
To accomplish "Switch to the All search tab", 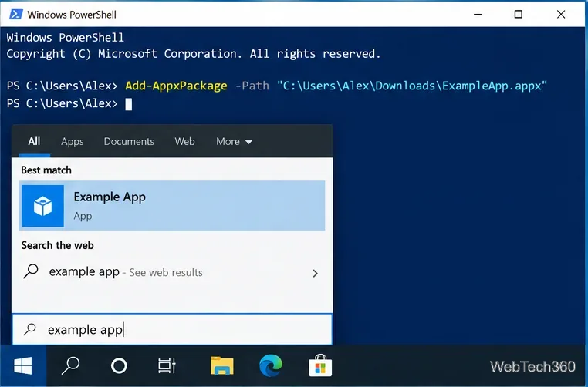I will [34, 141].
